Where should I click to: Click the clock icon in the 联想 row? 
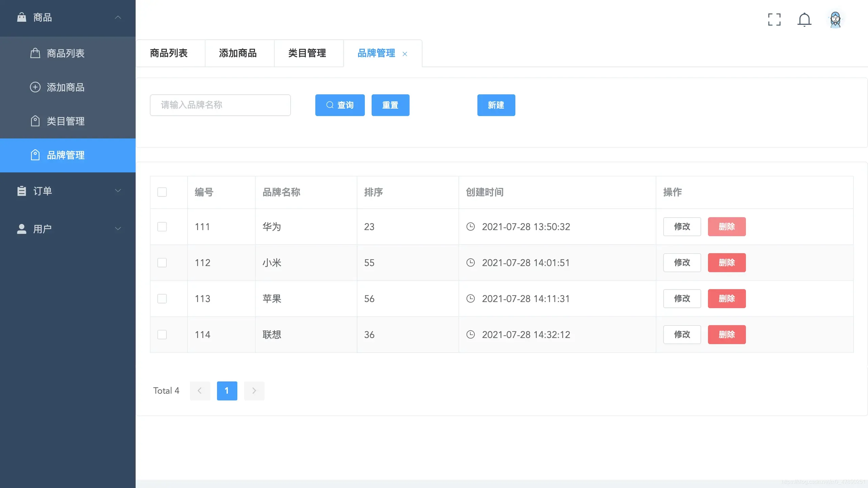click(471, 334)
